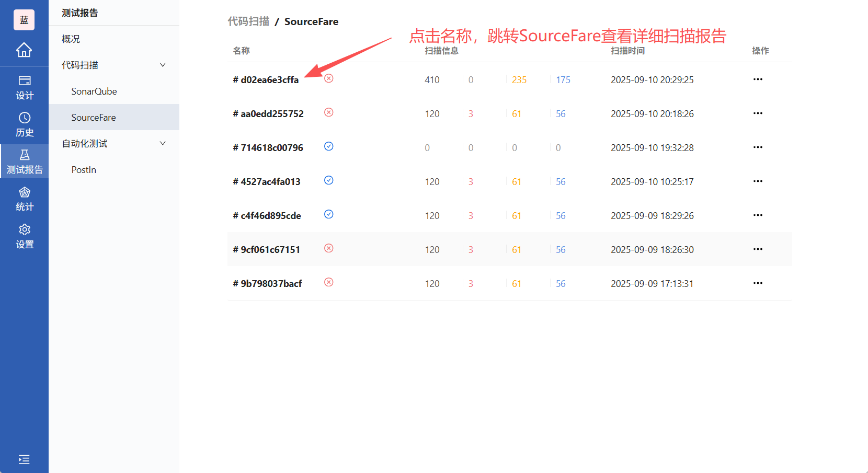
Task: Click SourceFare breadcrumb title
Action: pos(311,21)
